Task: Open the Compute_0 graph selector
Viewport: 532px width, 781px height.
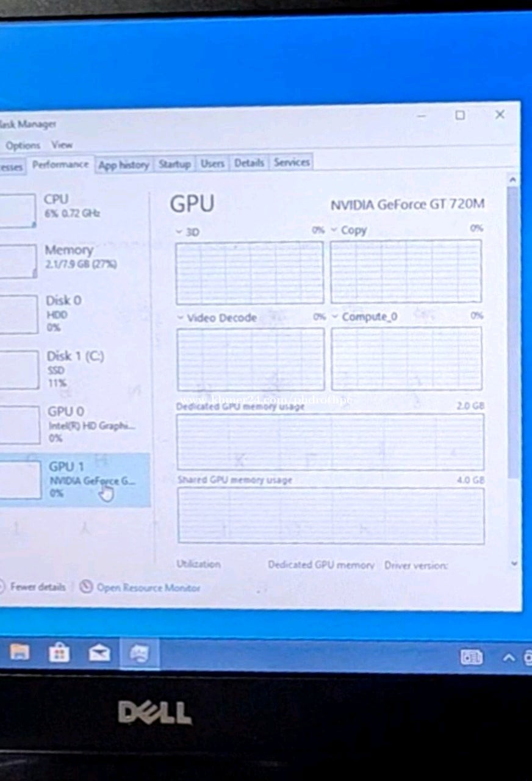Action: pos(335,317)
